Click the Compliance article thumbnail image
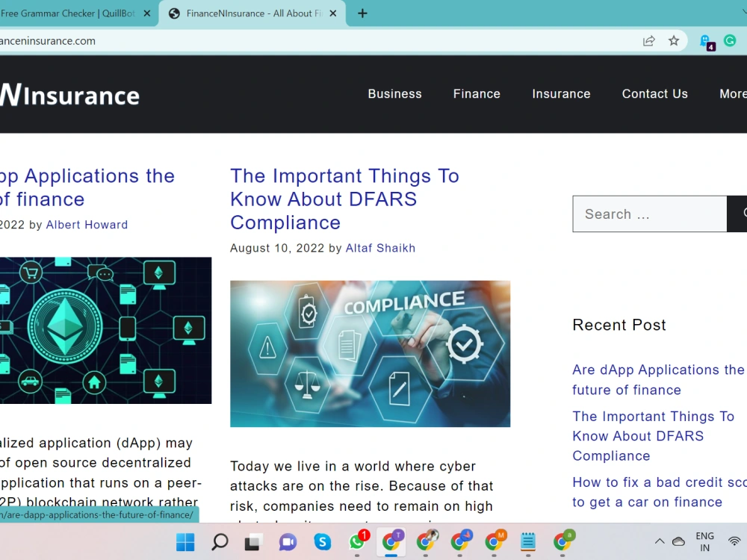This screenshot has height=560, width=747. 371,353
